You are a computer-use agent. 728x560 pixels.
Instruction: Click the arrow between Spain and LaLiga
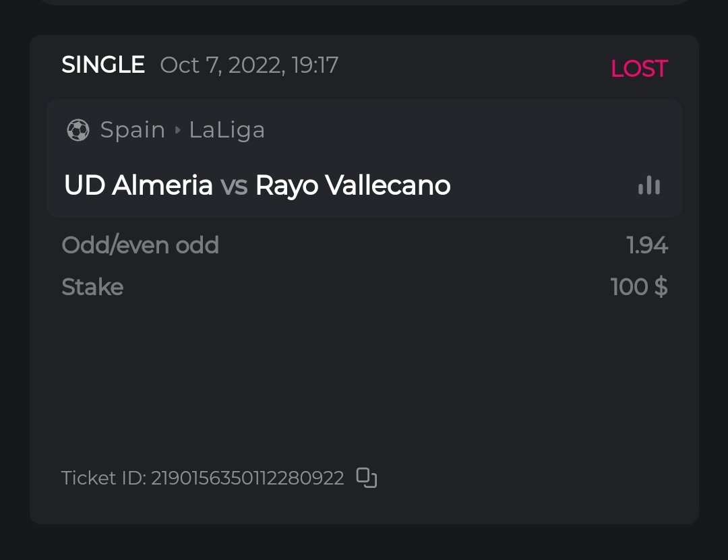click(177, 130)
